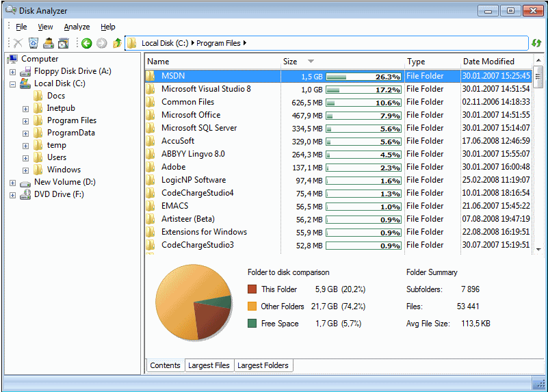Select the Windows folder in the tree
Viewport: 548px width, 392px height.
[64, 170]
